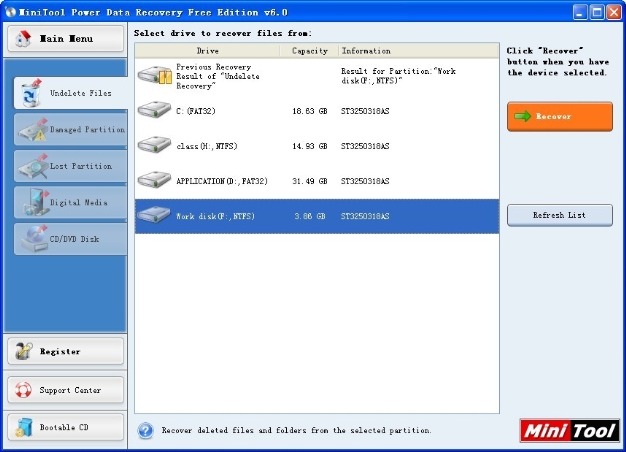
Task: Click the Work disk(F:, NTFS) drive icon
Action: (x=154, y=215)
